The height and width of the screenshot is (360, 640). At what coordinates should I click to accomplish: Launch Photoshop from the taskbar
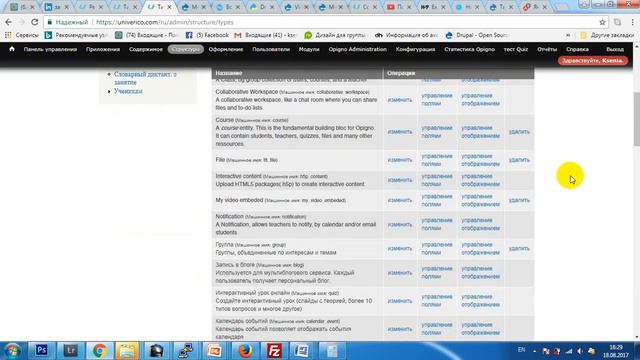tap(41, 351)
